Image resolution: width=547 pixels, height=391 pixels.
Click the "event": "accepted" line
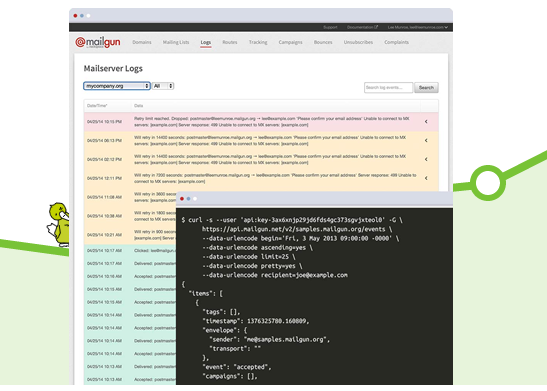(237, 367)
